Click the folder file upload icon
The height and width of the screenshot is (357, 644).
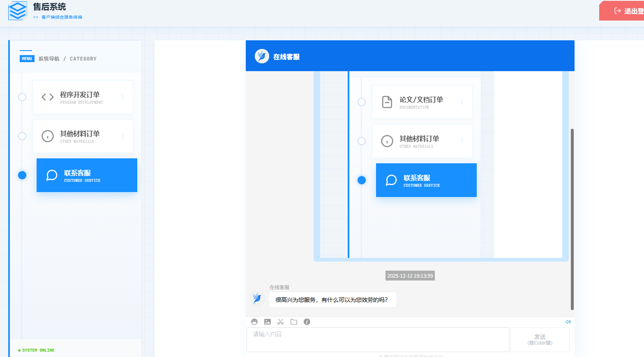coord(294,322)
